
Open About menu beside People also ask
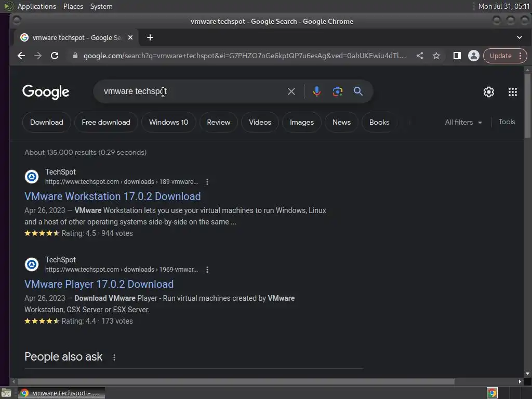click(x=114, y=357)
